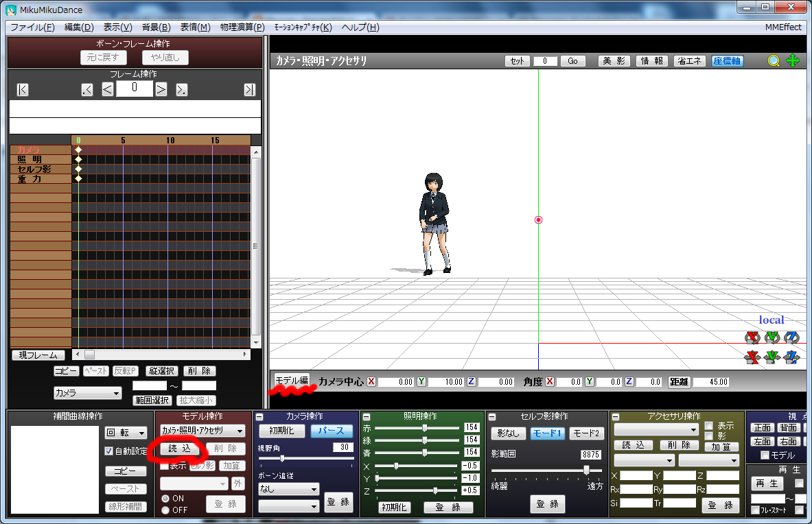Click the green four-arrow pan icon
Viewport: 812px width, 524px height.
[x=793, y=60]
